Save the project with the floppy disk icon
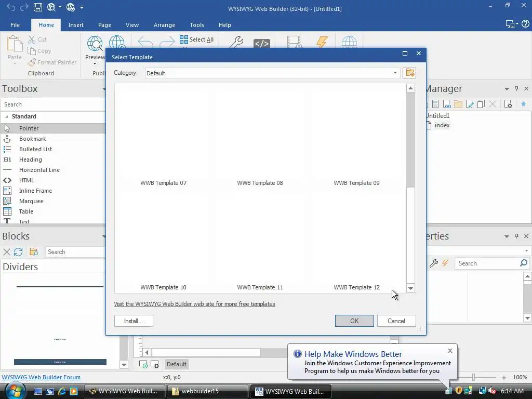 pos(37,7)
